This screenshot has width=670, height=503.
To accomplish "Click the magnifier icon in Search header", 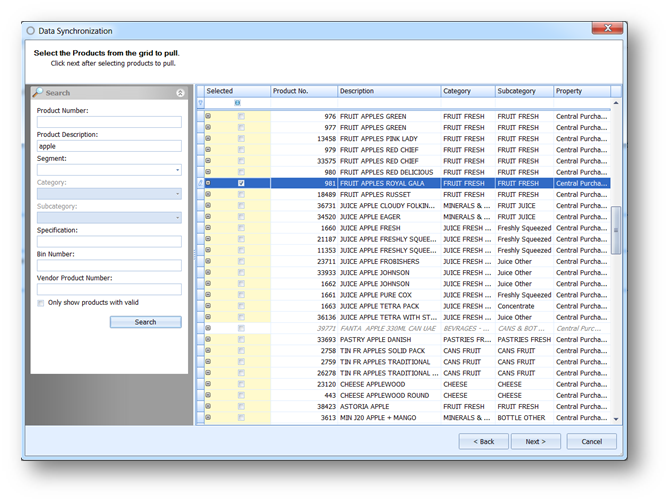I will click(x=38, y=93).
